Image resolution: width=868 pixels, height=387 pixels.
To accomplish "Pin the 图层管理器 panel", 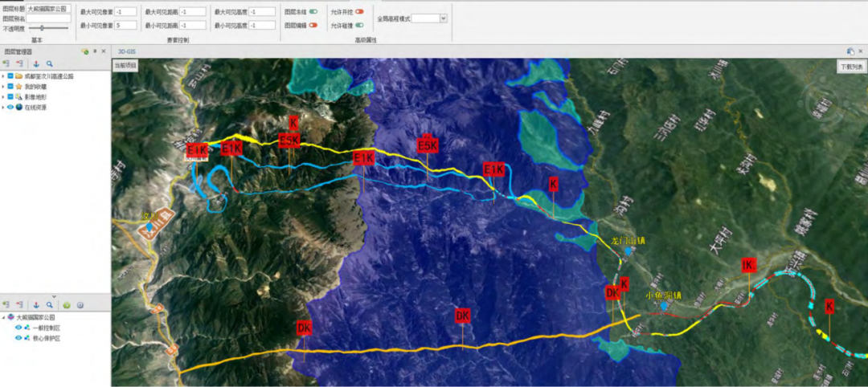I will 95,51.
